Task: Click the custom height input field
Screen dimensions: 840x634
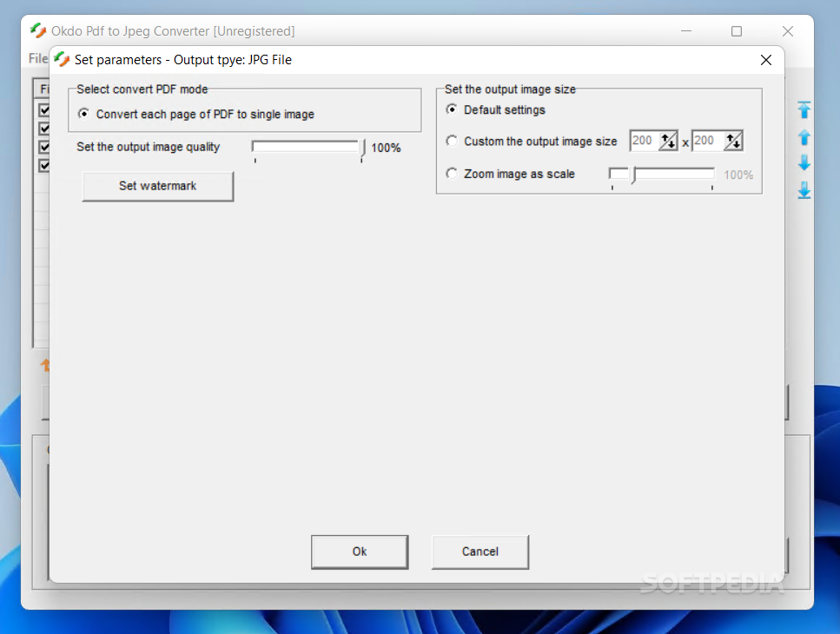Action: 707,141
